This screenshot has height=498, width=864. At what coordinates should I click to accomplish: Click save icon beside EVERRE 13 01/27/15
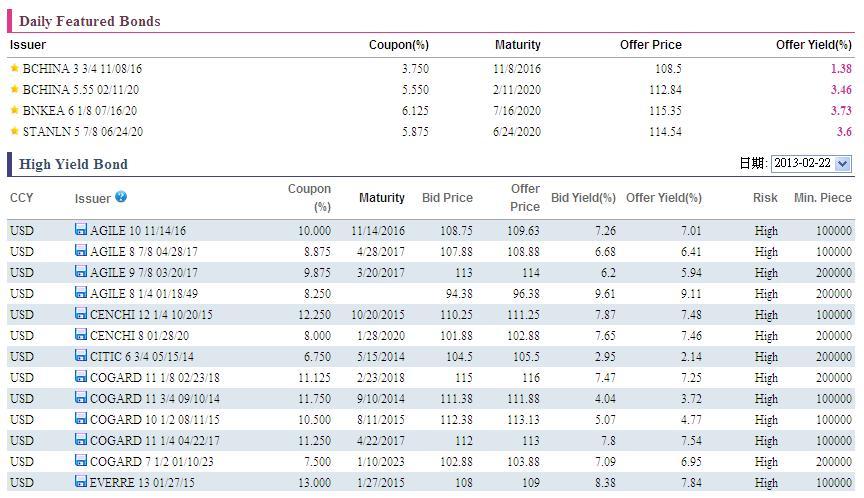coord(81,482)
